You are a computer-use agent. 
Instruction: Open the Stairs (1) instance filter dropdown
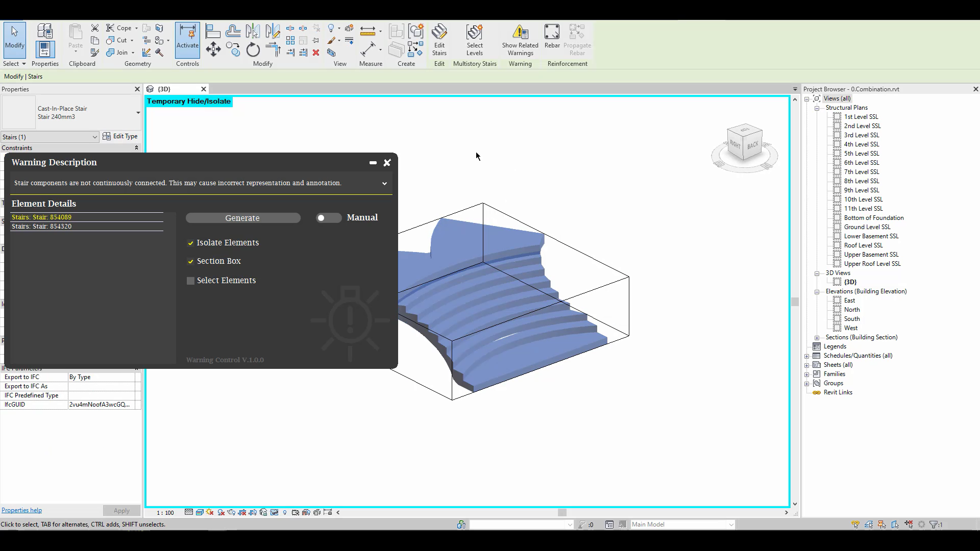click(94, 137)
